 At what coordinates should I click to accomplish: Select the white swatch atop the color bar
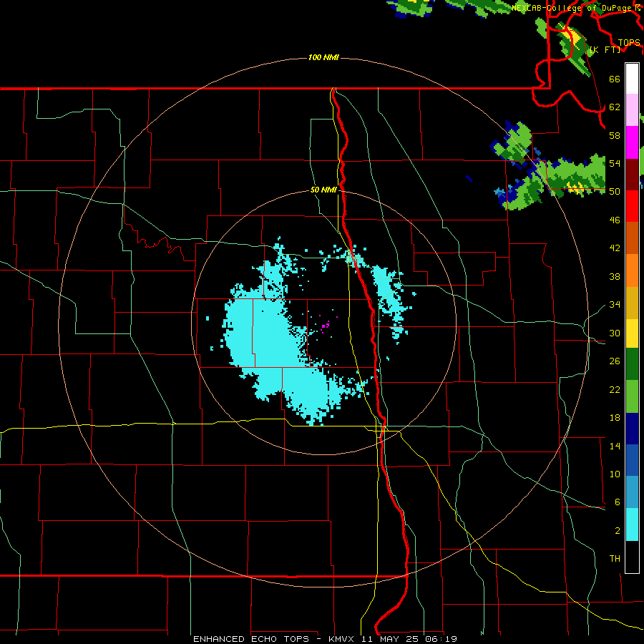pyautogui.click(x=632, y=79)
